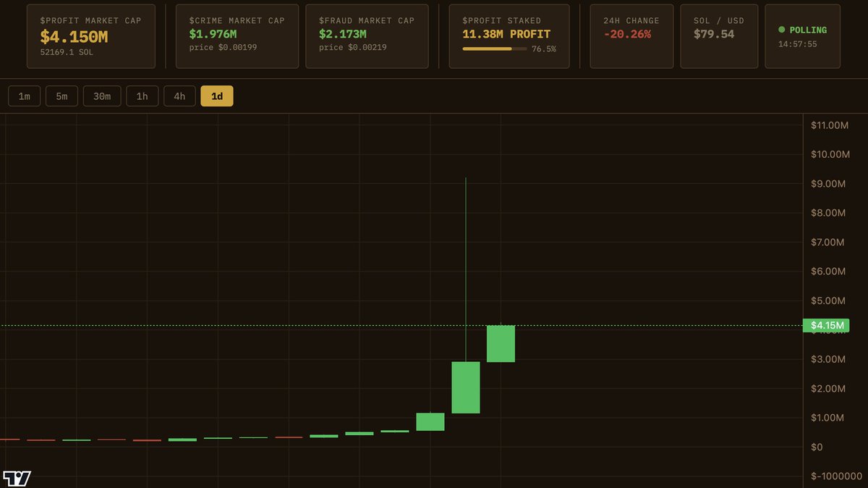The width and height of the screenshot is (868, 488).
Task: Click the $1.00M axis label
Action: 827,418
